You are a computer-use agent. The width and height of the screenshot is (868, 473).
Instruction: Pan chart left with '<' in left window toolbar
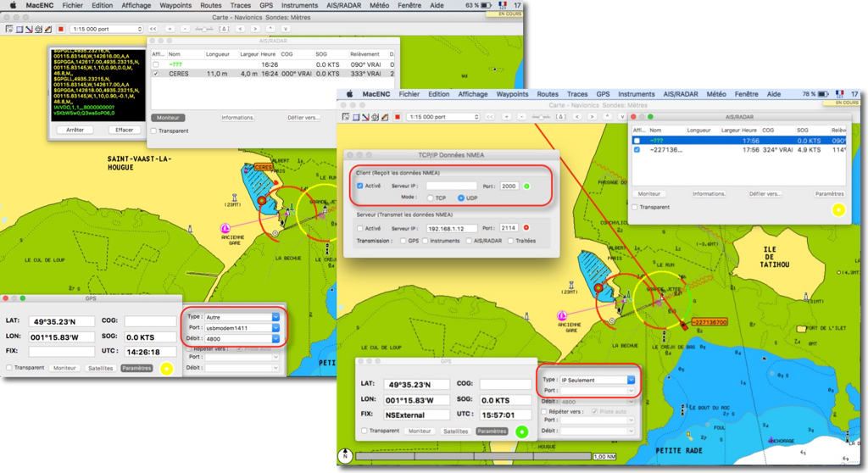240,29
